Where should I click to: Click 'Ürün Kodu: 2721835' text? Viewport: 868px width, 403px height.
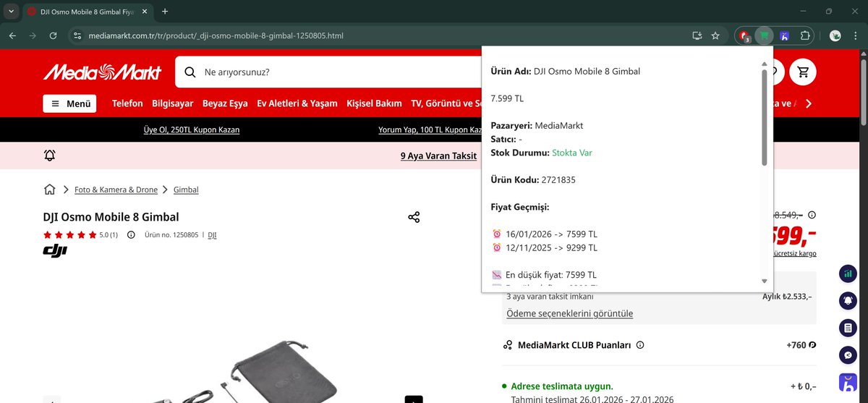[533, 179]
